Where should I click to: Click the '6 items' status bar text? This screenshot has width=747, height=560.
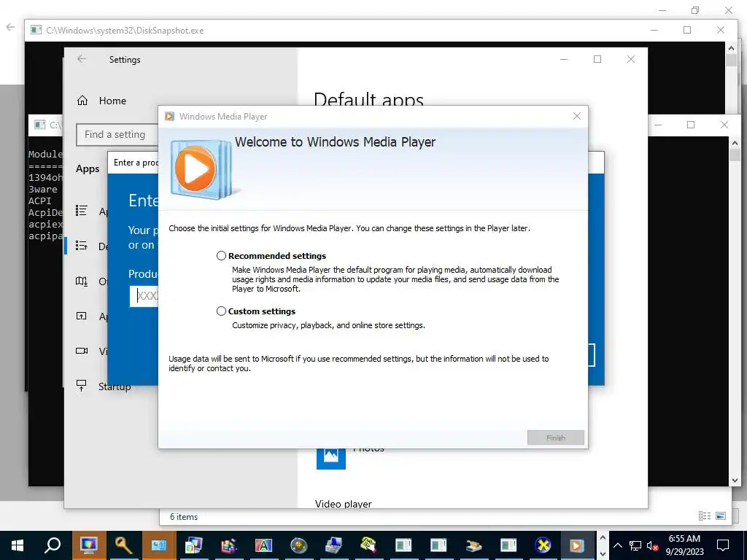[x=184, y=517]
